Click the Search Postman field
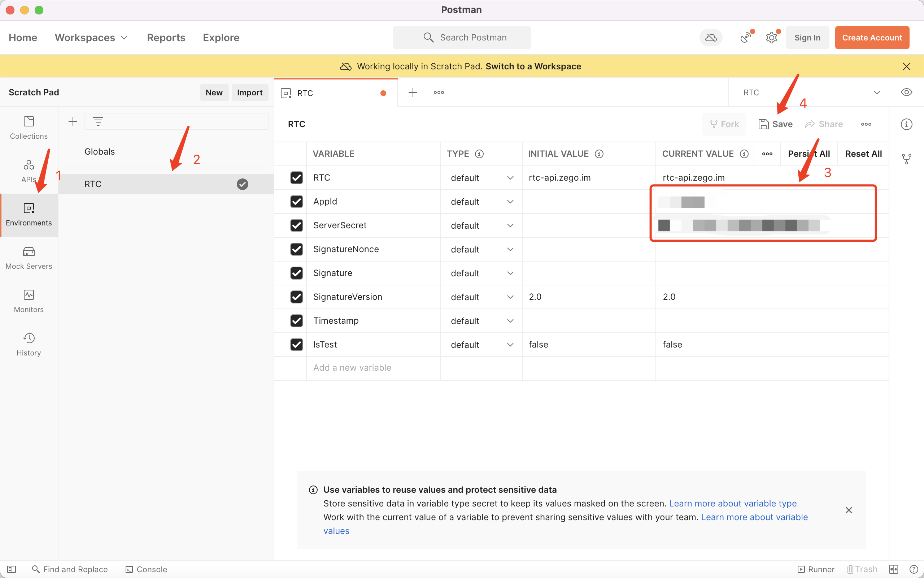The height and width of the screenshot is (578, 924). coord(462,38)
